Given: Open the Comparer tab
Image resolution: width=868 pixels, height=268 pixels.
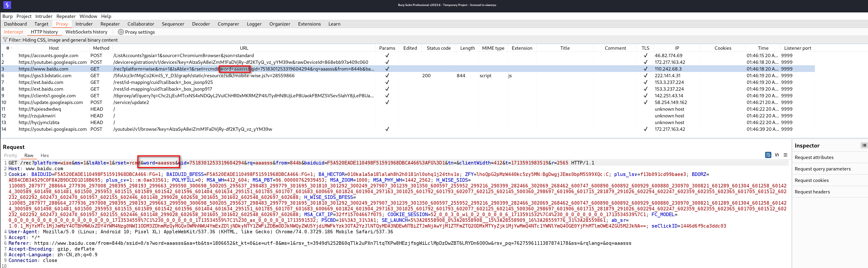Looking at the screenshot, I should [x=228, y=24].
